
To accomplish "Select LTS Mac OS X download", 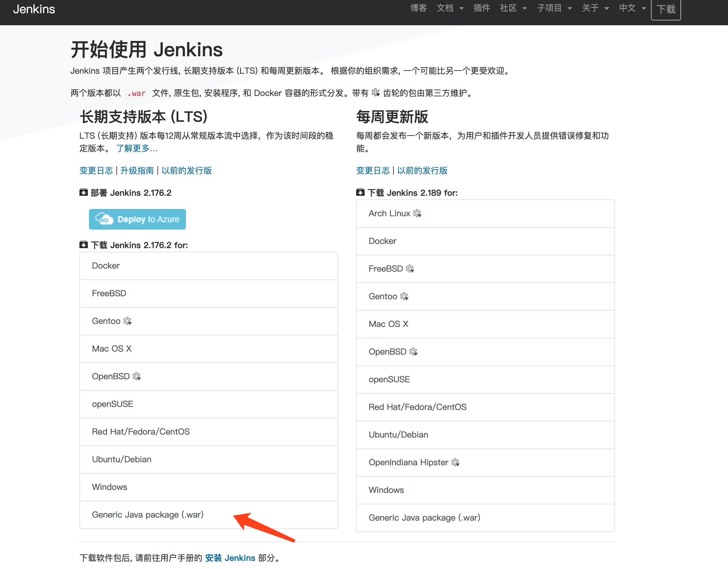I will tap(209, 349).
